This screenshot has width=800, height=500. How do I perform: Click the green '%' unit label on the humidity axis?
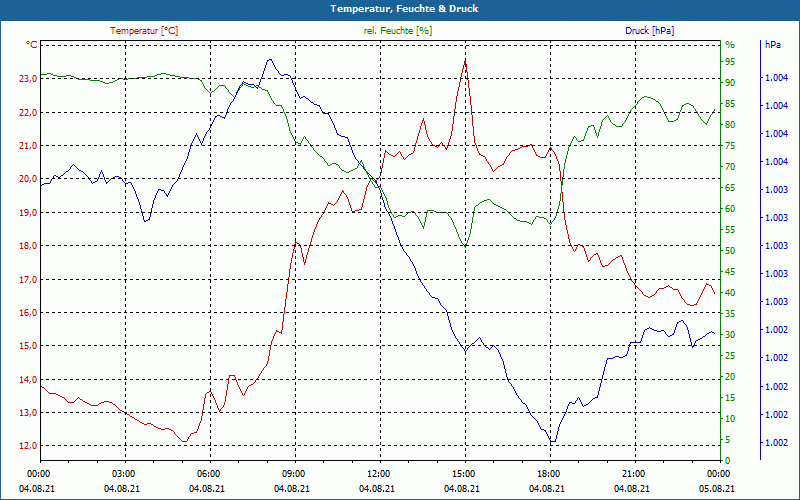coord(730,45)
